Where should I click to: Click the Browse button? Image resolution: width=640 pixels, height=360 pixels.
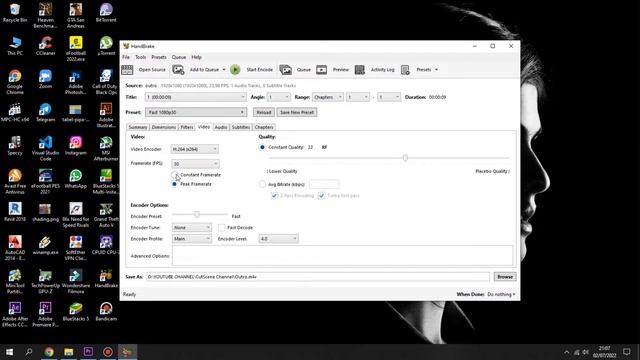click(x=505, y=277)
